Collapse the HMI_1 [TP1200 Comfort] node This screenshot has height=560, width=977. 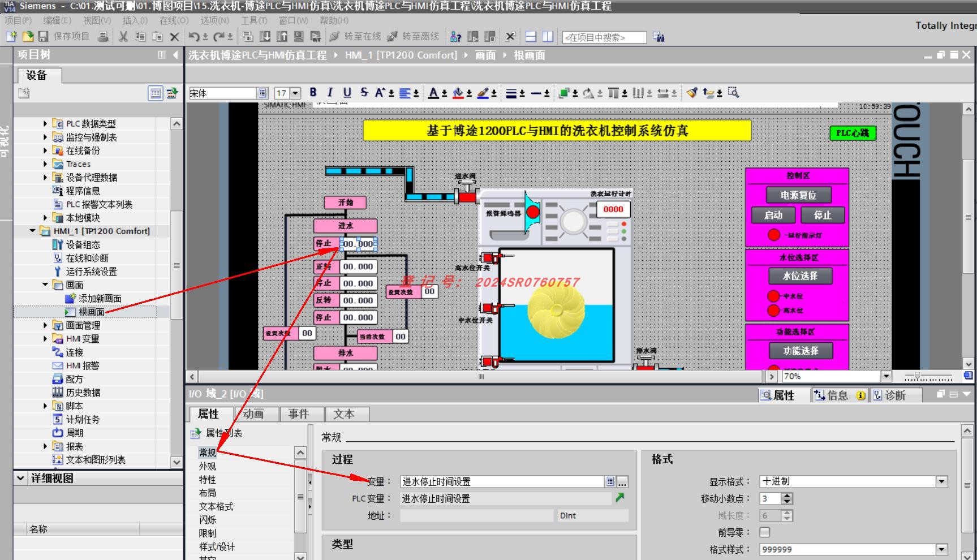coord(32,231)
